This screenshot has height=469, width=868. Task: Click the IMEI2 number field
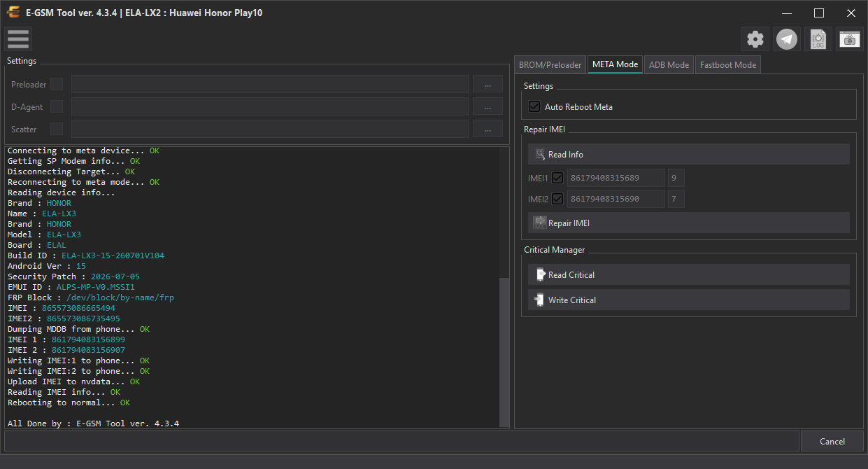point(616,199)
